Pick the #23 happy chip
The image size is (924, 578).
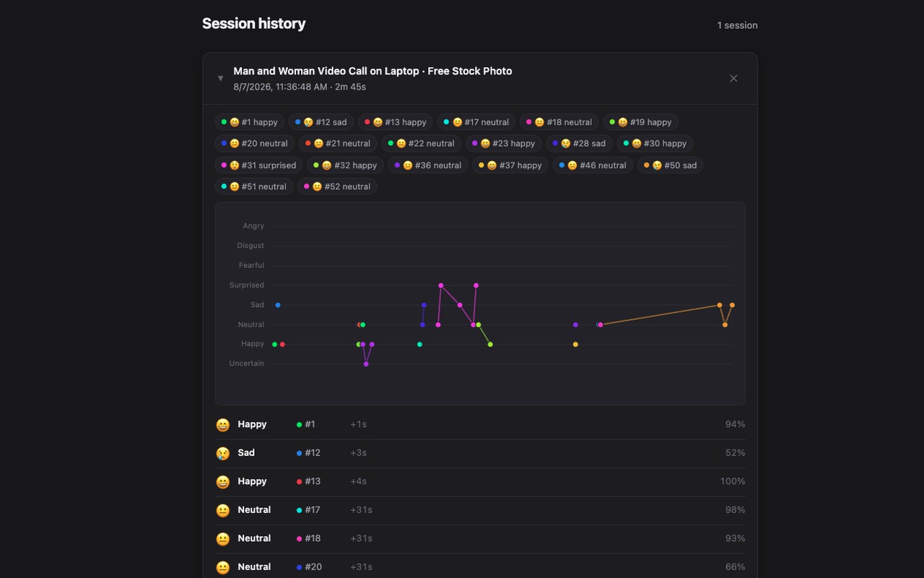click(503, 143)
